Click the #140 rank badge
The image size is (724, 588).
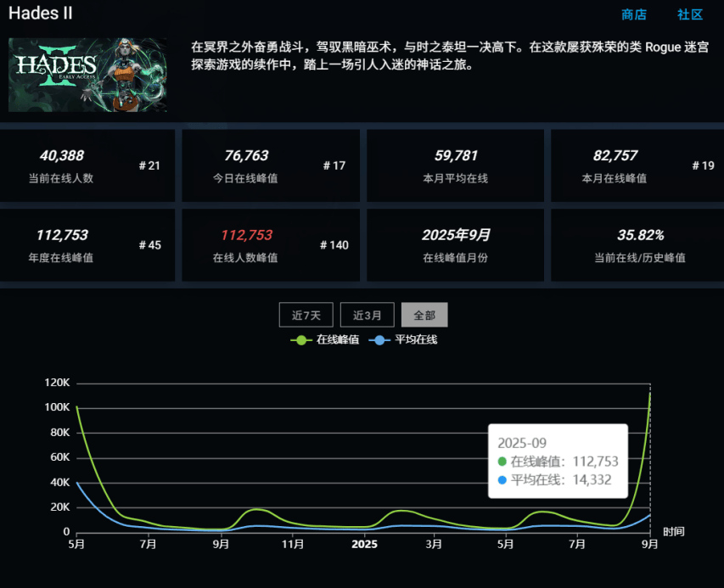coord(334,245)
